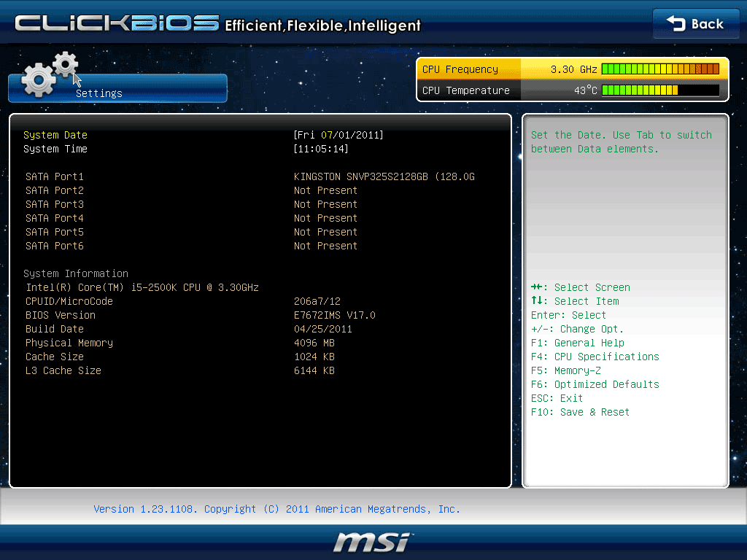Screen dimensions: 747x560
Task: Click the Intel Core i5-2500K CPU line
Action: [x=142, y=287]
